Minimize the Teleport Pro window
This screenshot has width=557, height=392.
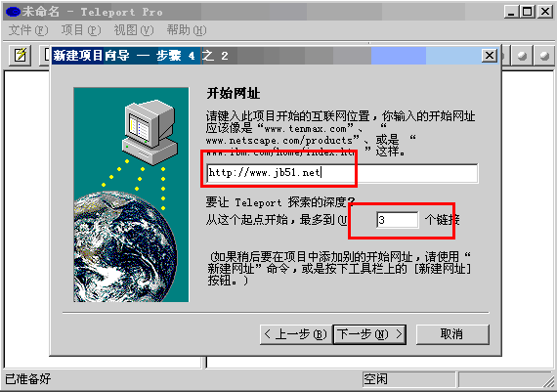pyautogui.click(x=511, y=12)
